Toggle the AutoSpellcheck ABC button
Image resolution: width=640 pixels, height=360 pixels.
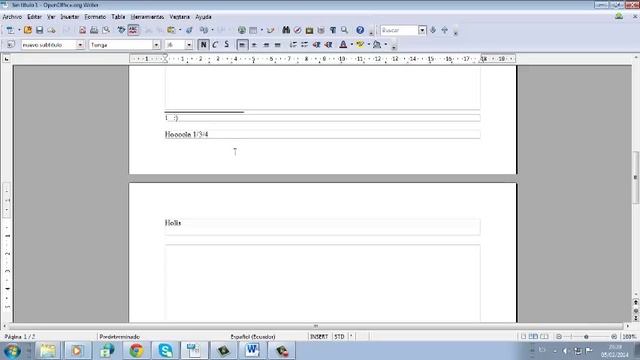point(133,30)
